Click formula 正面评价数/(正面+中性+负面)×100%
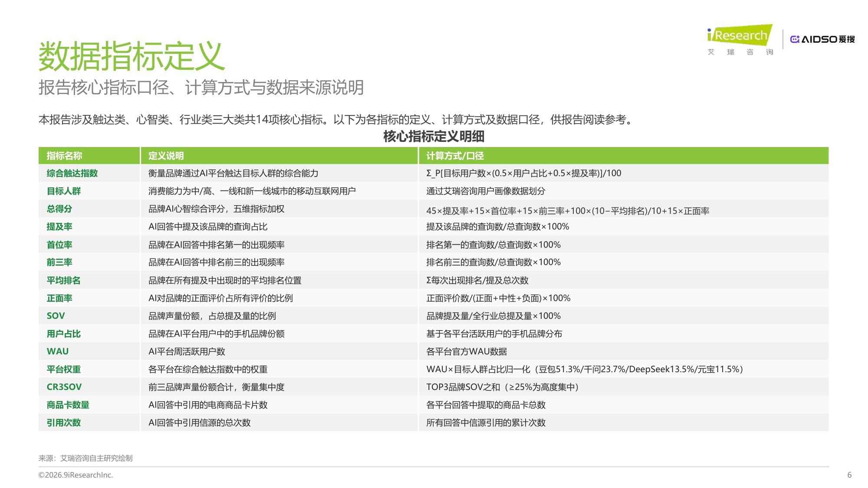Screen dimensions: 868x488 pos(498,298)
